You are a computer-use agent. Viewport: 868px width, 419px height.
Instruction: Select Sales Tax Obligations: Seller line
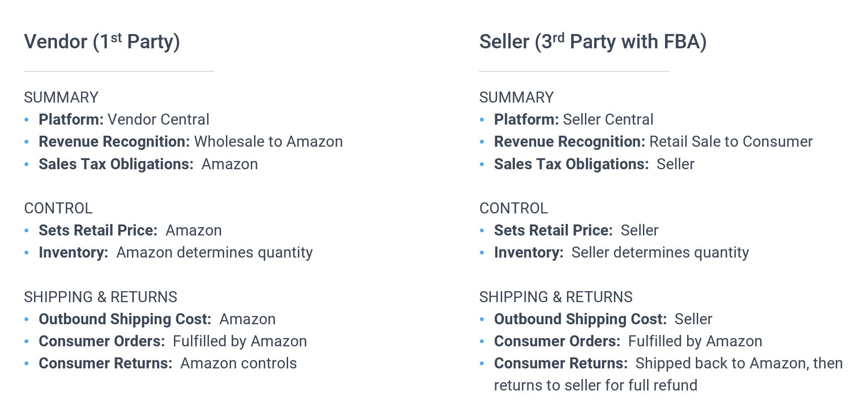point(594,164)
